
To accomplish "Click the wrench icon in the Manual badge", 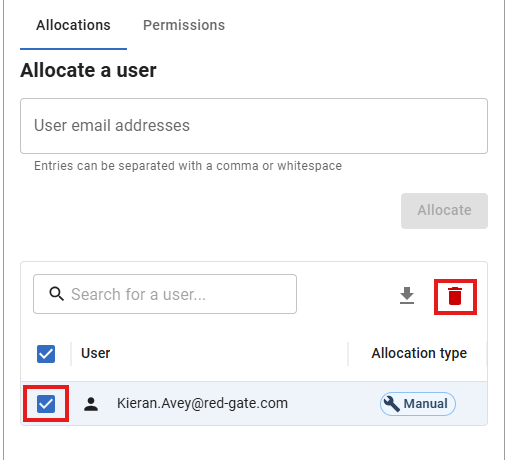I will click(x=392, y=404).
